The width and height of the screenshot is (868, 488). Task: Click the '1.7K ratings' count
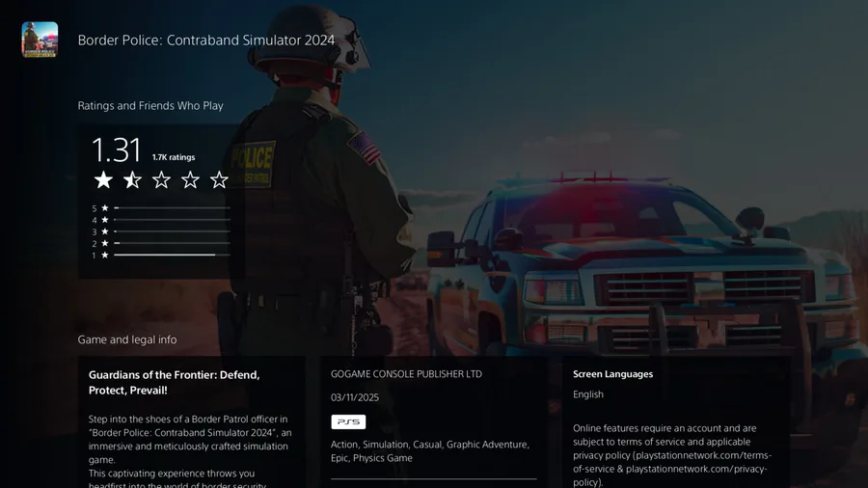[x=174, y=157]
